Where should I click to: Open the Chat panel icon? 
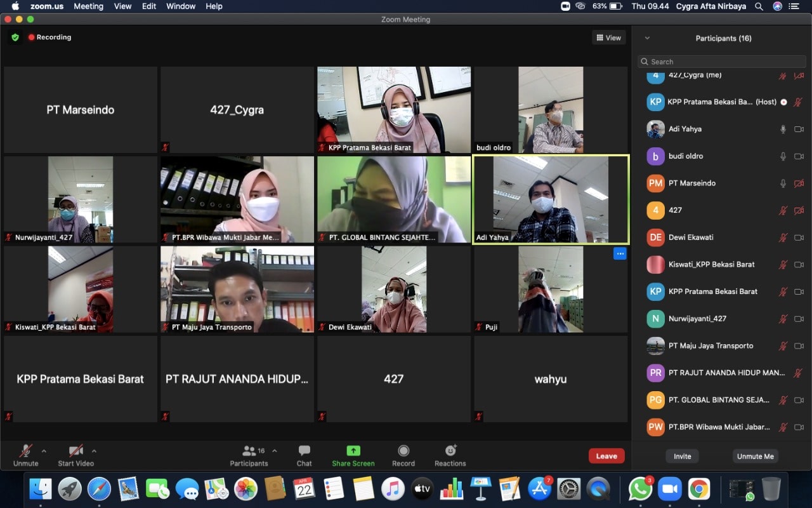click(304, 451)
